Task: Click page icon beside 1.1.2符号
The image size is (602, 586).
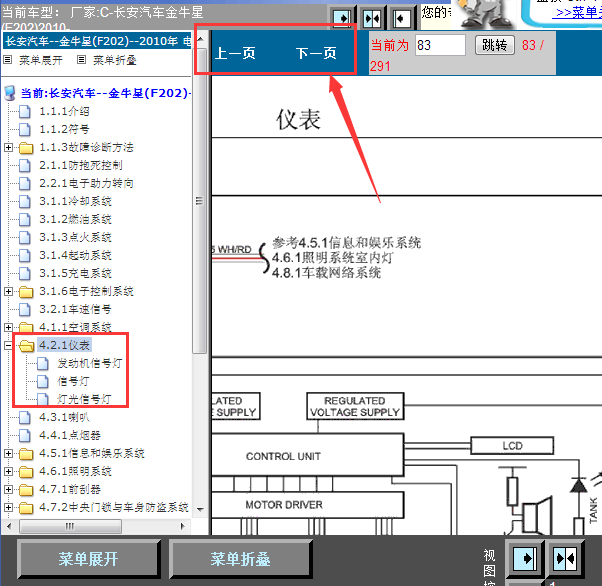Action: click(x=25, y=129)
